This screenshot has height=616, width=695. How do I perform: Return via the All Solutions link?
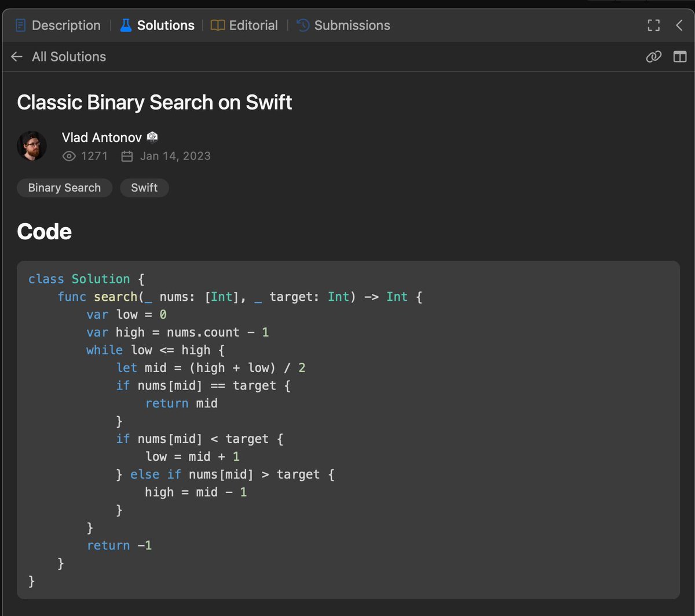pos(69,56)
